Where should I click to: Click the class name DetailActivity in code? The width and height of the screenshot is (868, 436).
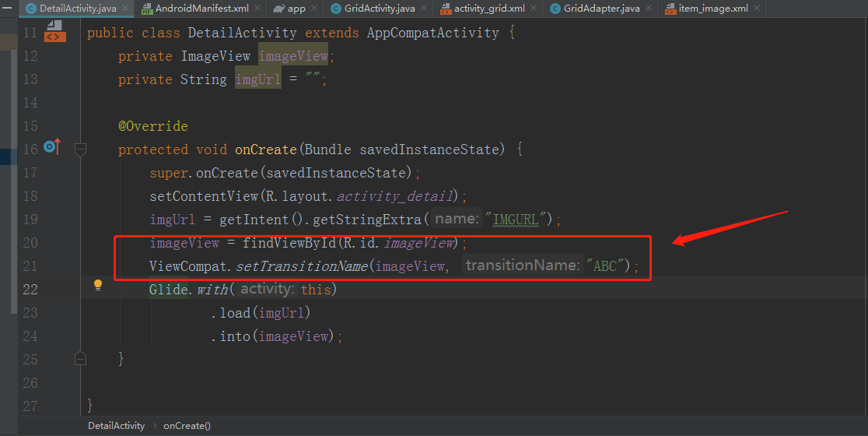[x=242, y=33]
